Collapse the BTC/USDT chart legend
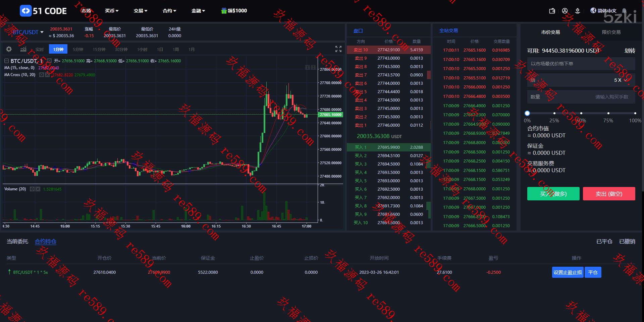This screenshot has height=322, width=644. [6, 61]
